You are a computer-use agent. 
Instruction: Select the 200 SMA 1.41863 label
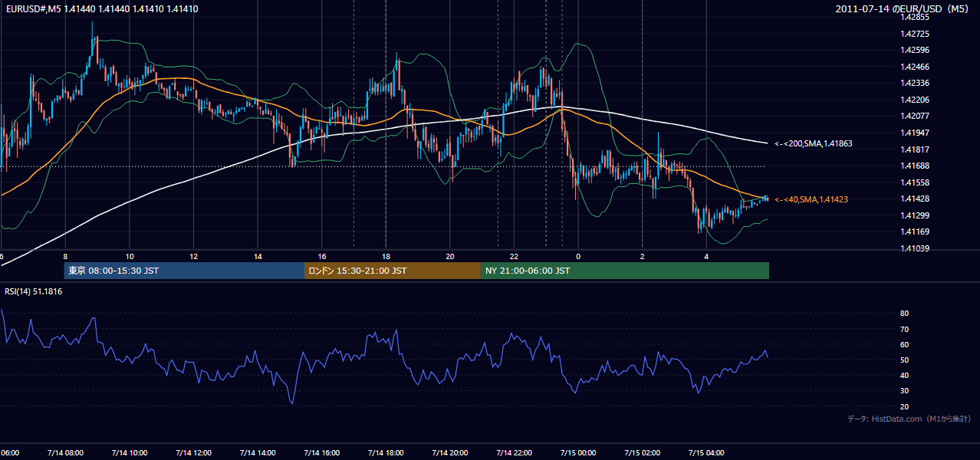coord(814,143)
